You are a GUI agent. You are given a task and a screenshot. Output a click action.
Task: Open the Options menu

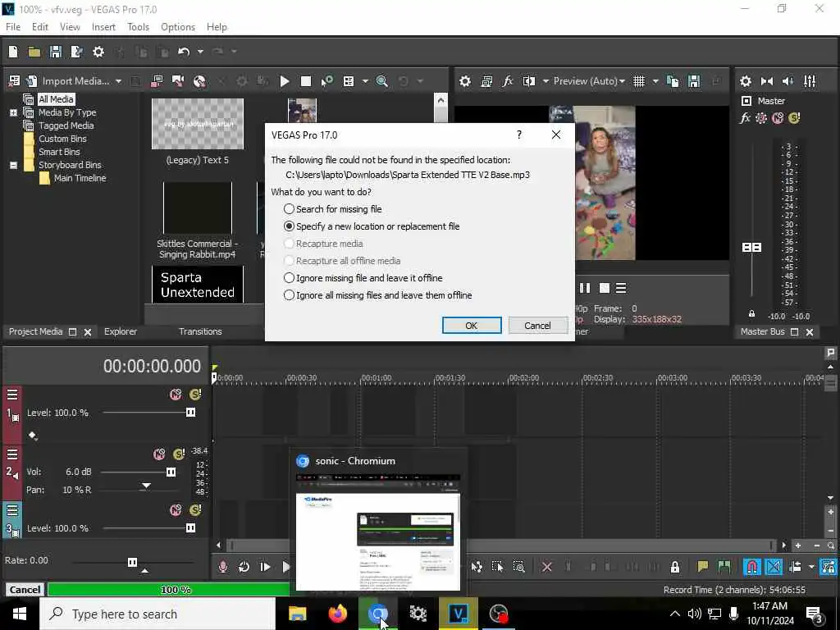coord(178,27)
